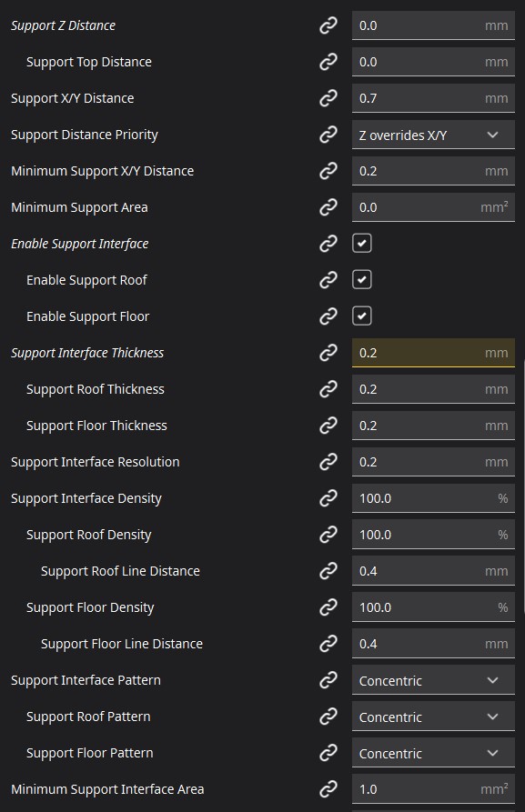This screenshot has width=525, height=812.
Task: Disable the Enable Support Interface checkbox
Action: [361, 243]
